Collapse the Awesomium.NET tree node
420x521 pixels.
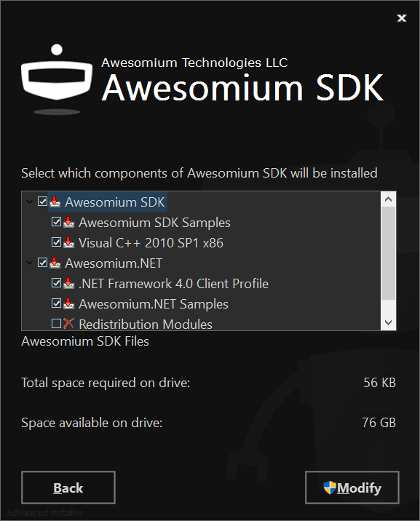click(30, 263)
